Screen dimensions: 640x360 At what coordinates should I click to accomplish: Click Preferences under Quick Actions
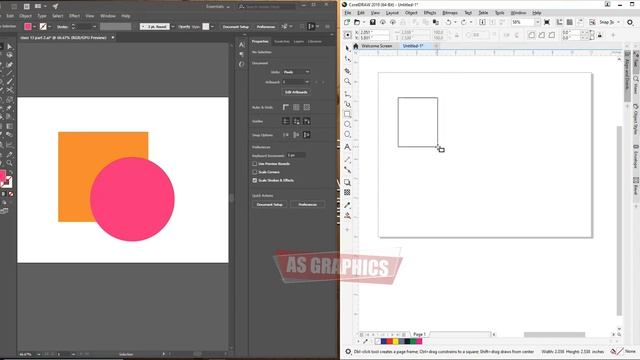click(x=307, y=204)
